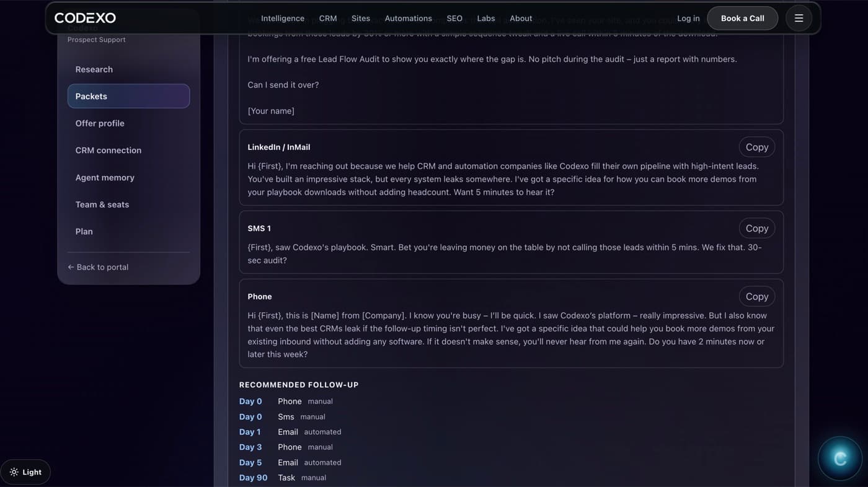Open Plan in the sidebar

(x=128, y=231)
